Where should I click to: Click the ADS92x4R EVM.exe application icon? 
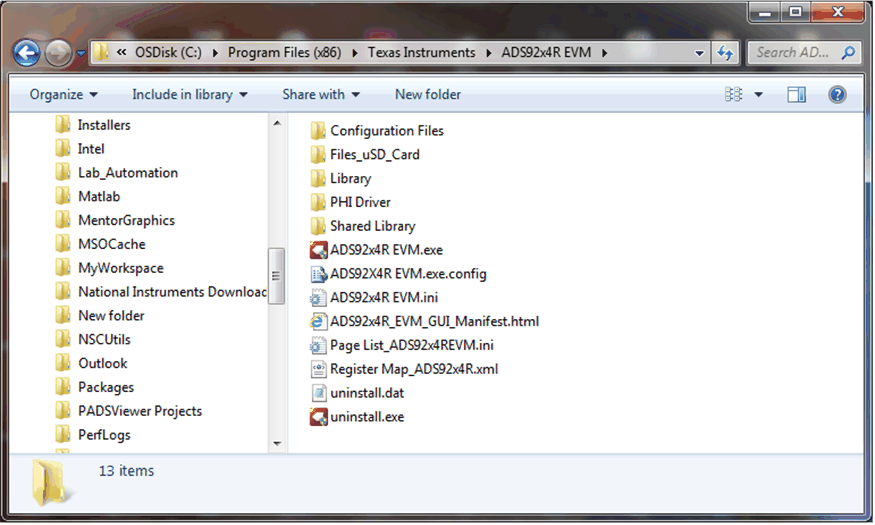tap(319, 250)
